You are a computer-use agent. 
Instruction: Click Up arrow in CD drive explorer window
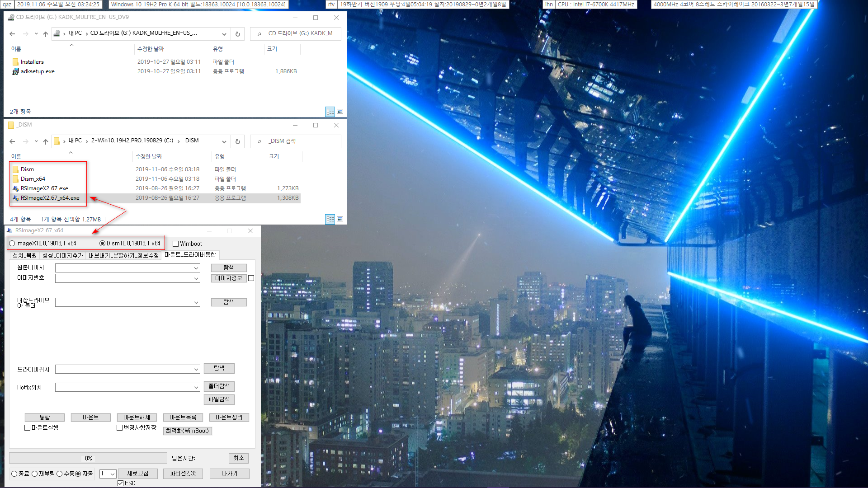(x=45, y=34)
